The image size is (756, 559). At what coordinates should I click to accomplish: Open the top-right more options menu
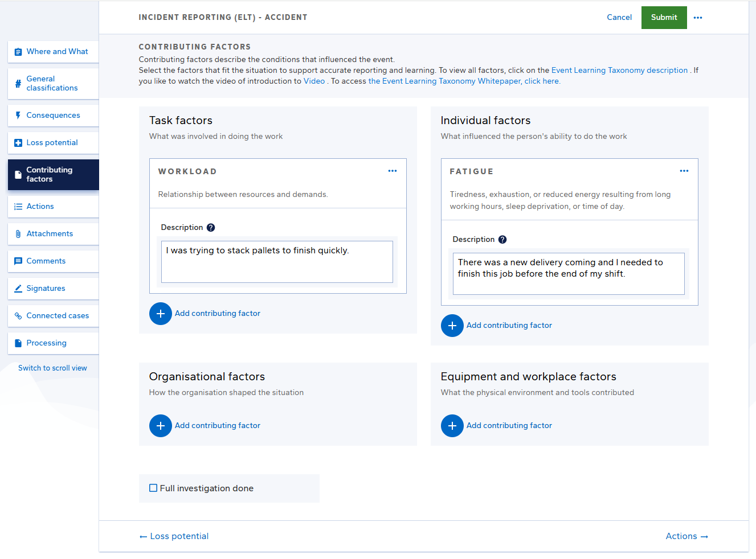click(x=698, y=17)
